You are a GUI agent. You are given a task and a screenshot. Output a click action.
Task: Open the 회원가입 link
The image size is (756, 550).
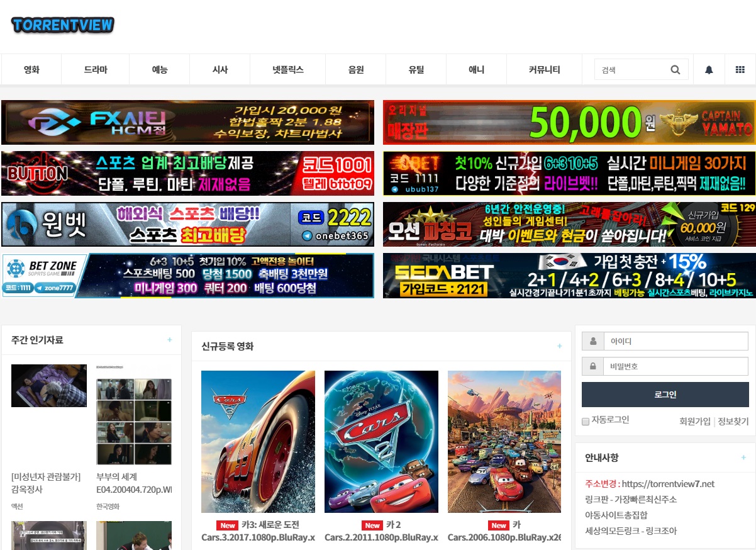click(x=695, y=421)
